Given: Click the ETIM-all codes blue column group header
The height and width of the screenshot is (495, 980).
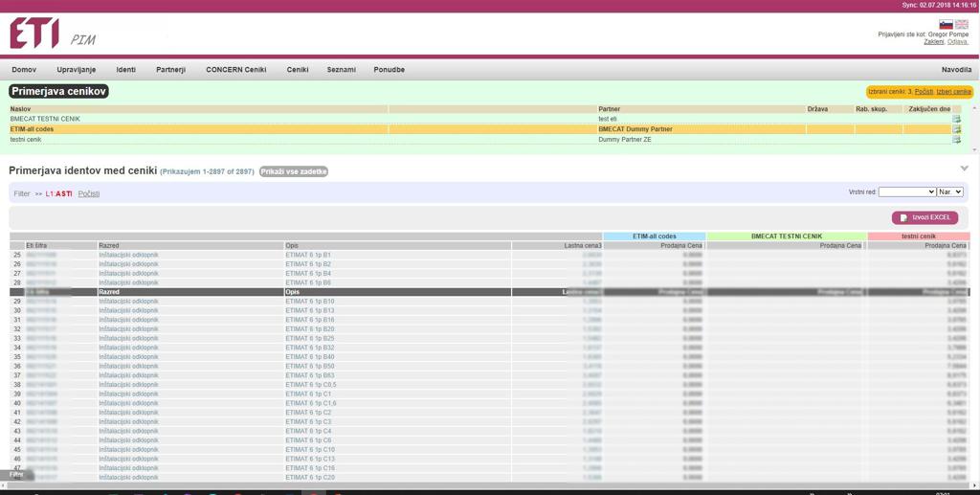Looking at the screenshot, I should [x=655, y=236].
